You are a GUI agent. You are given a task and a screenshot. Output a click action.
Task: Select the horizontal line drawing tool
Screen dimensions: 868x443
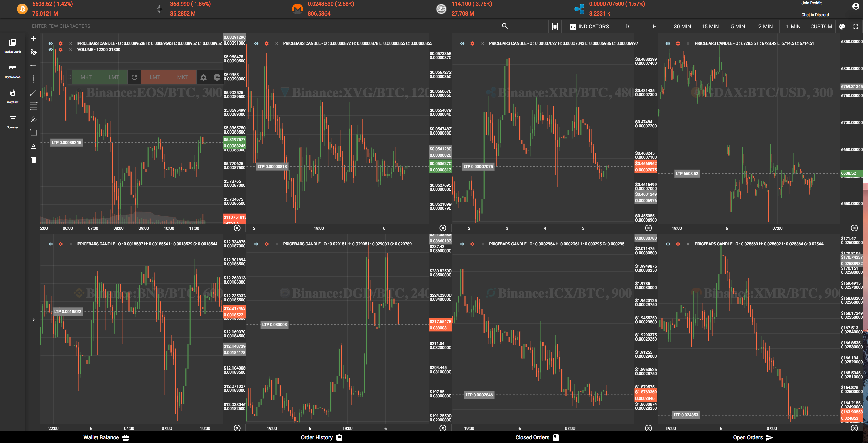coord(34,65)
